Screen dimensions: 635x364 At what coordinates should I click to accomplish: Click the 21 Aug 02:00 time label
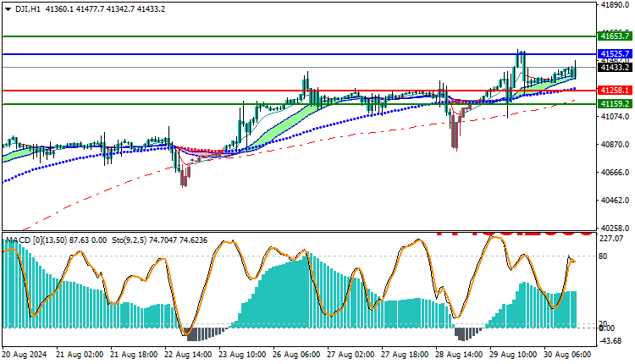click(x=80, y=355)
